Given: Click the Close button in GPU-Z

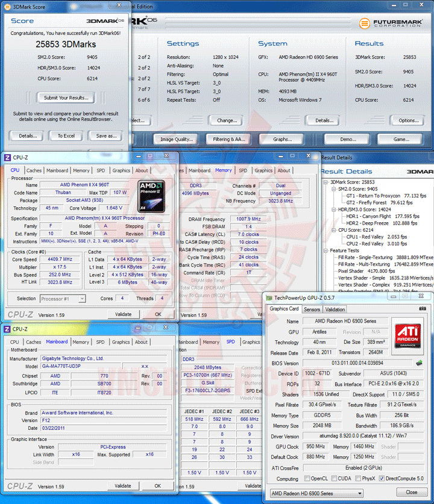Looking at the screenshot, I should [x=412, y=492].
